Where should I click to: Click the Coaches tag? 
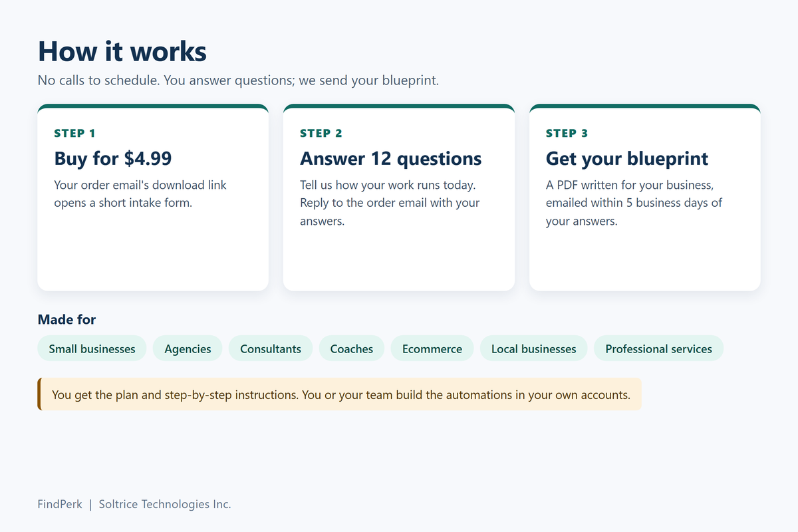(x=352, y=348)
